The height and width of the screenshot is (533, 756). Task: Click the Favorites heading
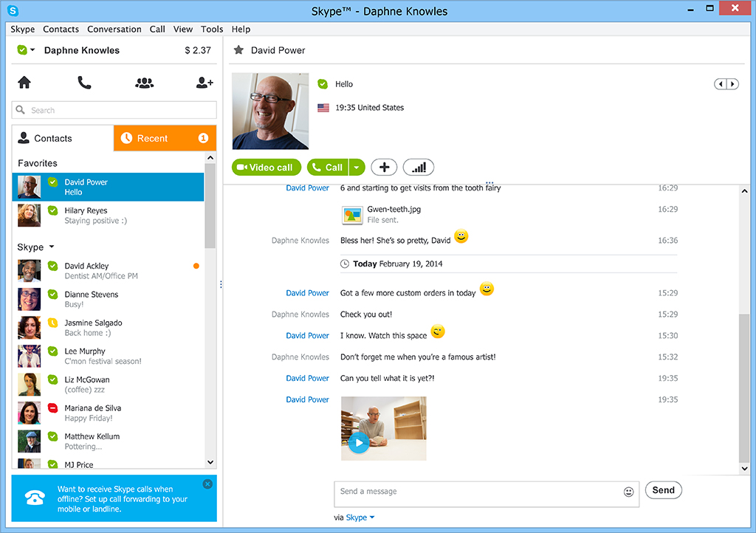pos(38,163)
